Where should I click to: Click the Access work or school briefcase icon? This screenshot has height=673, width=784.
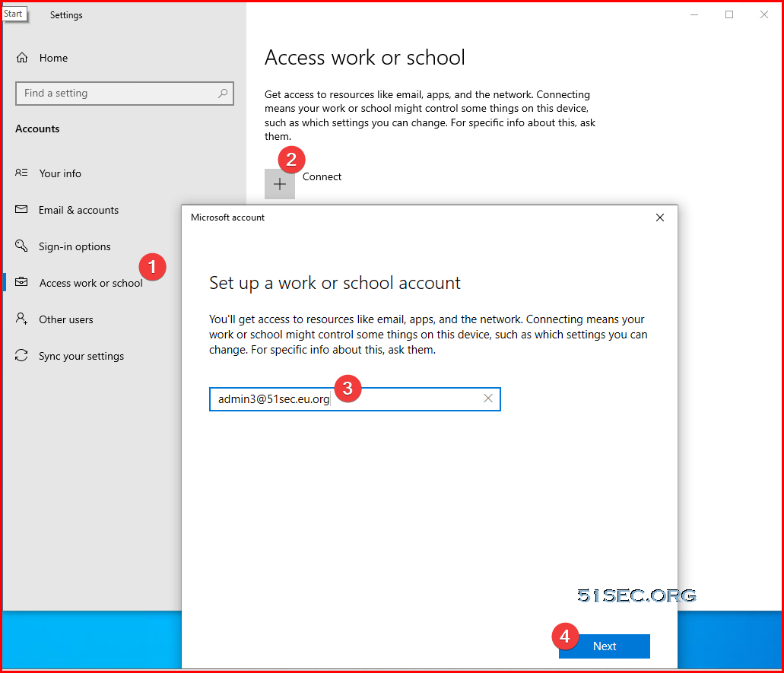[x=21, y=282]
